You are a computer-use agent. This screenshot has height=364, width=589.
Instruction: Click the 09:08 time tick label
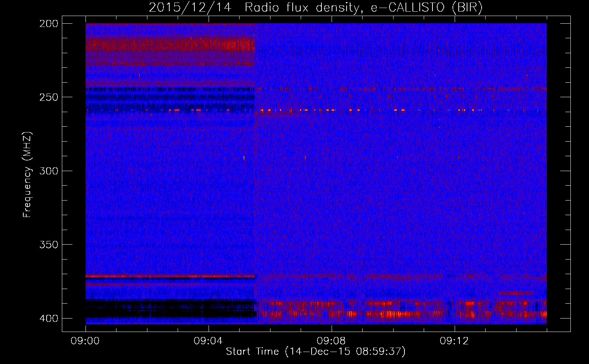pos(331,341)
